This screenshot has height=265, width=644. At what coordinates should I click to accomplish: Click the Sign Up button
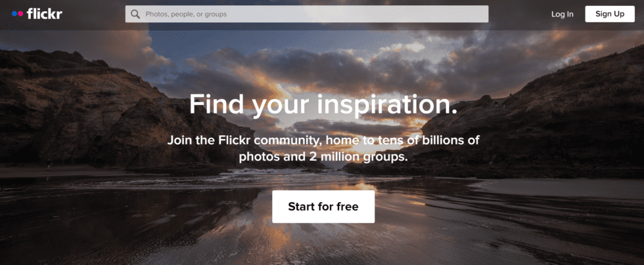610,14
